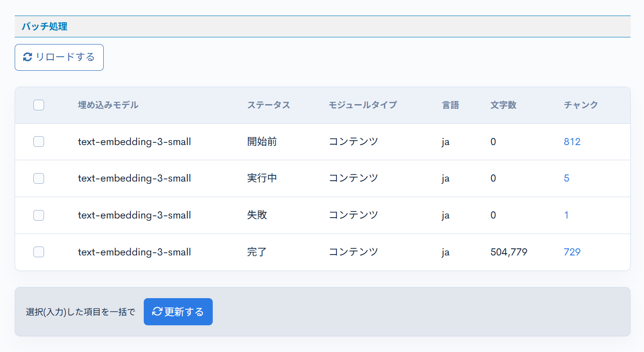The height and width of the screenshot is (352, 644).
Task: Check the row with status 実行中
Action: (39, 178)
